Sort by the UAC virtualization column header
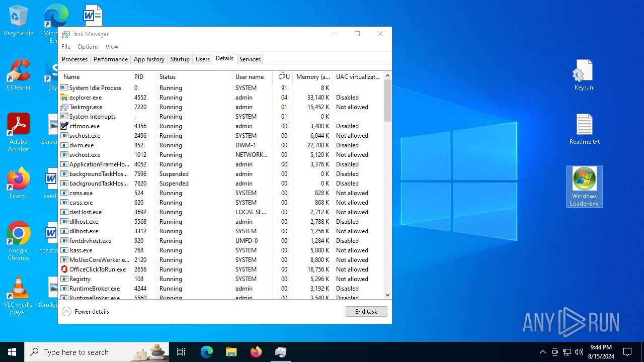 point(358,77)
